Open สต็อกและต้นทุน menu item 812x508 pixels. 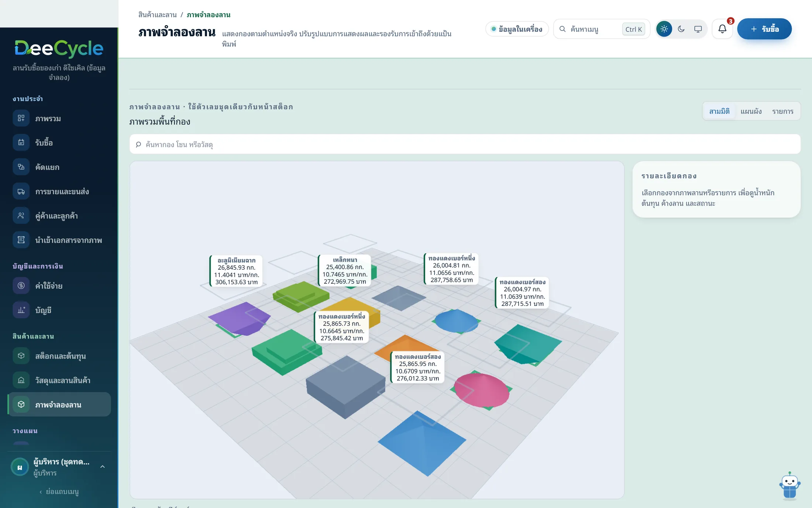point(59,356)
